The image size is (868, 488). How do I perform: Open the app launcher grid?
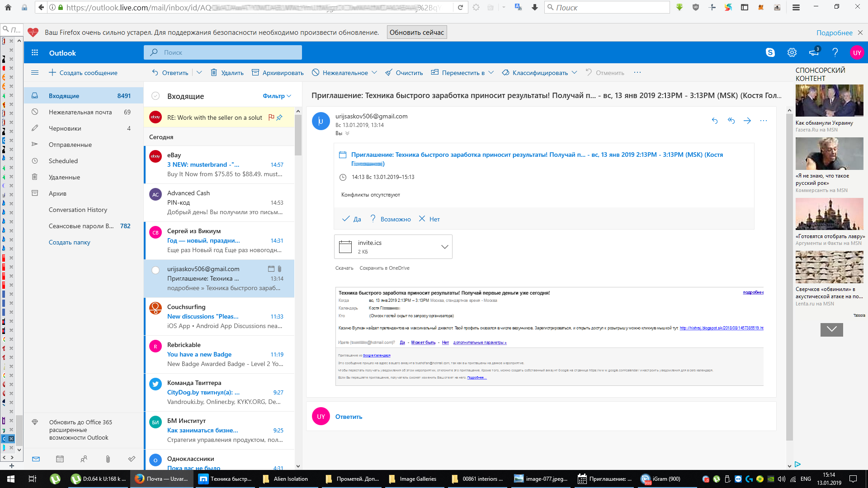(x=35, y=53)
